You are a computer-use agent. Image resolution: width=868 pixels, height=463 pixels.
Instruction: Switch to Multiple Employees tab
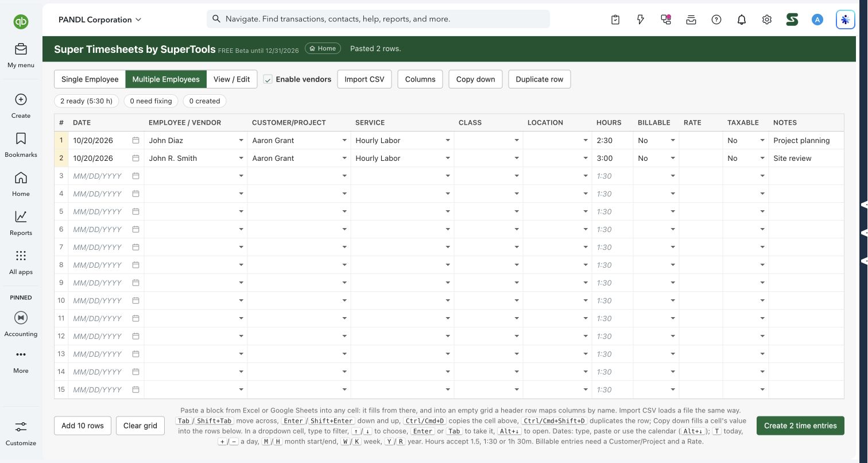pos(166,79)
